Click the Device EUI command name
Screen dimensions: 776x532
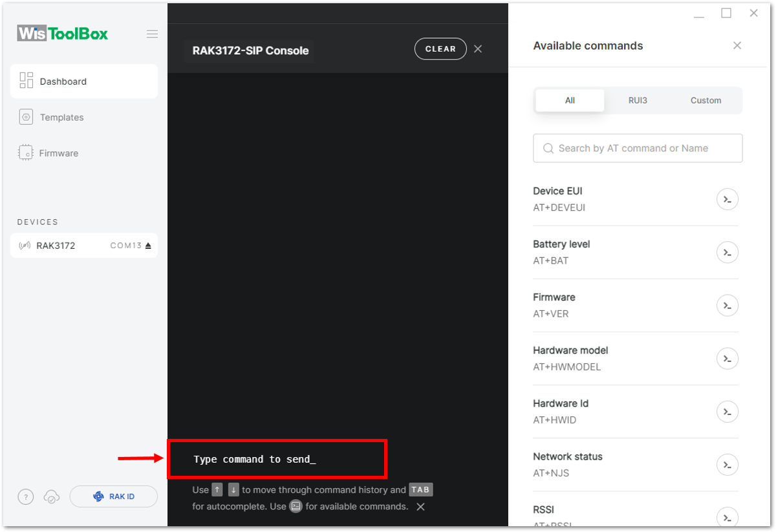coord(557,191)
